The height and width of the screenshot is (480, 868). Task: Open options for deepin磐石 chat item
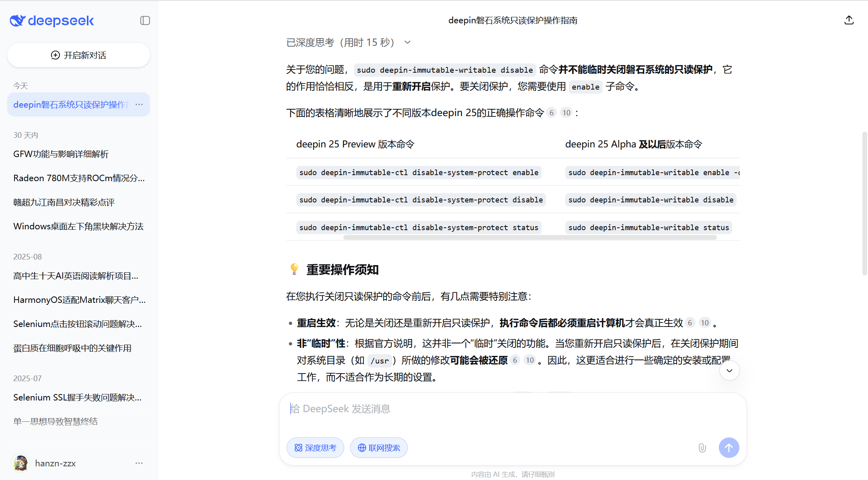(139, 104)
